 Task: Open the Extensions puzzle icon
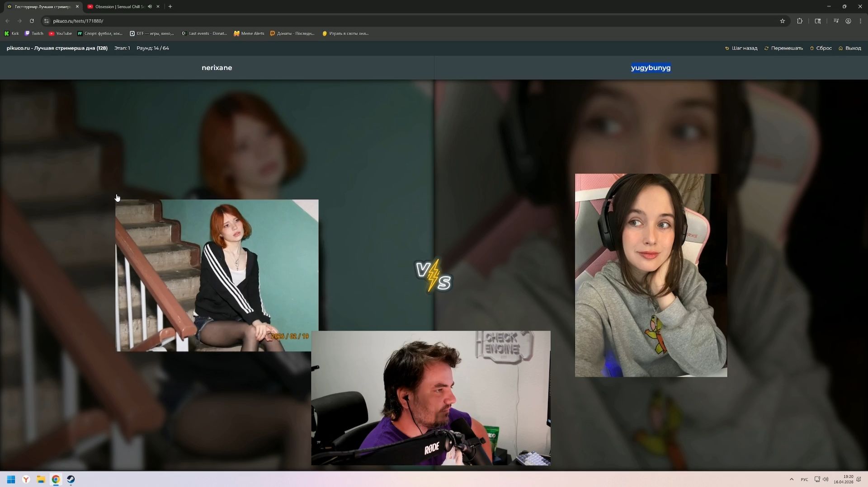[800, 21]
